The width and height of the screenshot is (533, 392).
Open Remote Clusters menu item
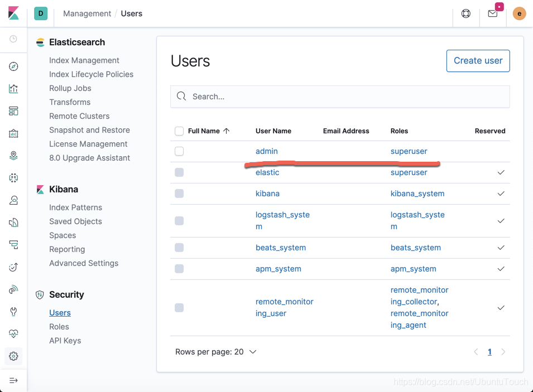79,116
